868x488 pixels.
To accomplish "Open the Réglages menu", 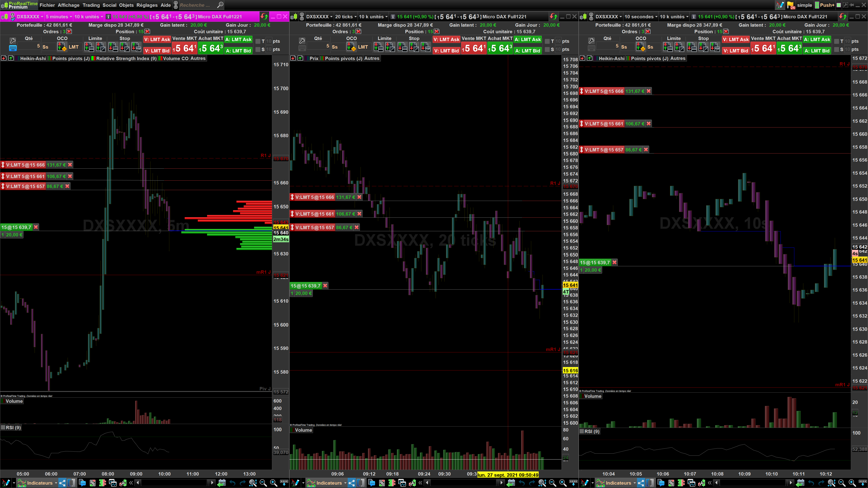I will coord(147,5).
